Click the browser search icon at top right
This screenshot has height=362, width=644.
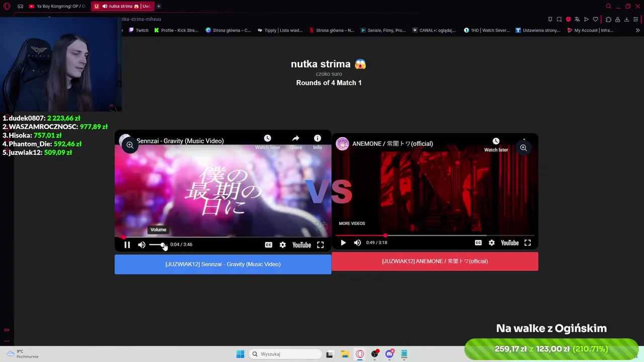[x=608, y=6]
